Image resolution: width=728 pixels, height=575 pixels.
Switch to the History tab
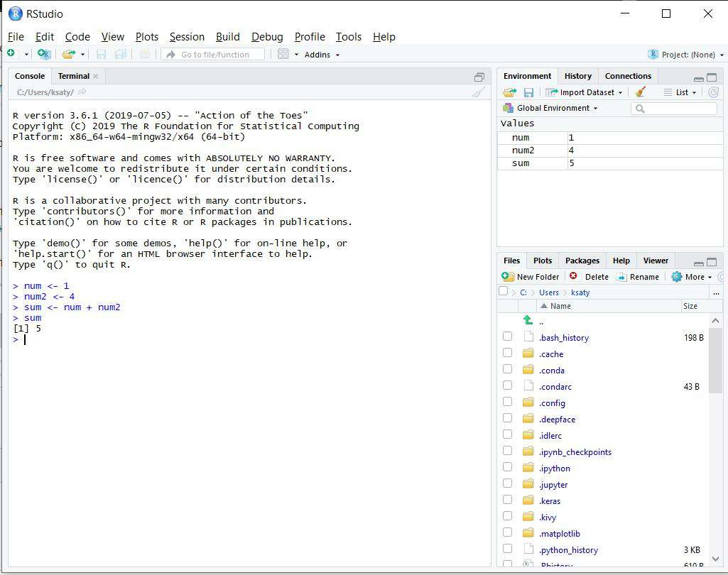click(577, 76)
